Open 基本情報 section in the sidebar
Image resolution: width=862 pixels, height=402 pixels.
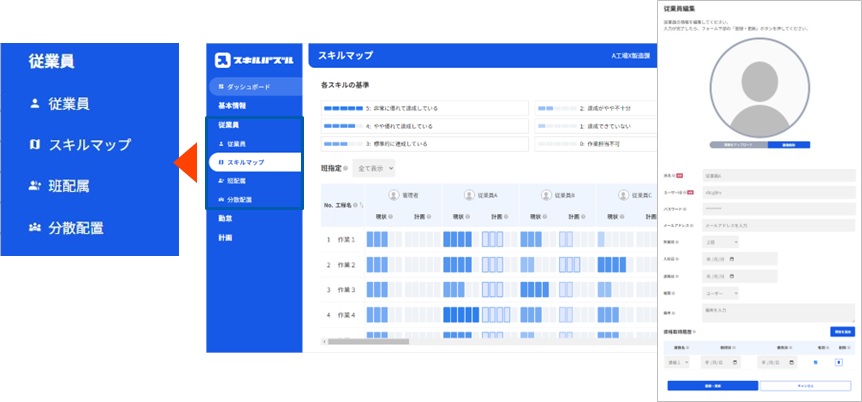pyautogui.click(x=231, y=106)
